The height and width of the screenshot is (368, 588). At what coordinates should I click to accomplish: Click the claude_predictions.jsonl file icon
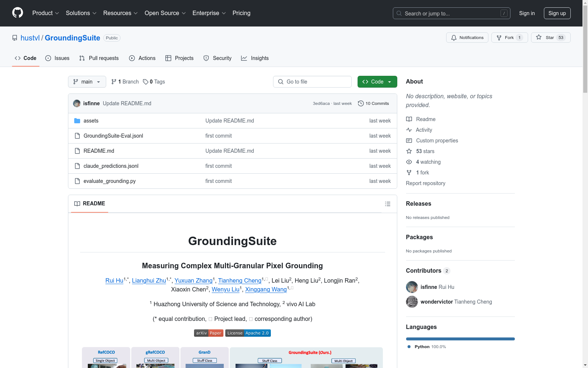[77, 166]
